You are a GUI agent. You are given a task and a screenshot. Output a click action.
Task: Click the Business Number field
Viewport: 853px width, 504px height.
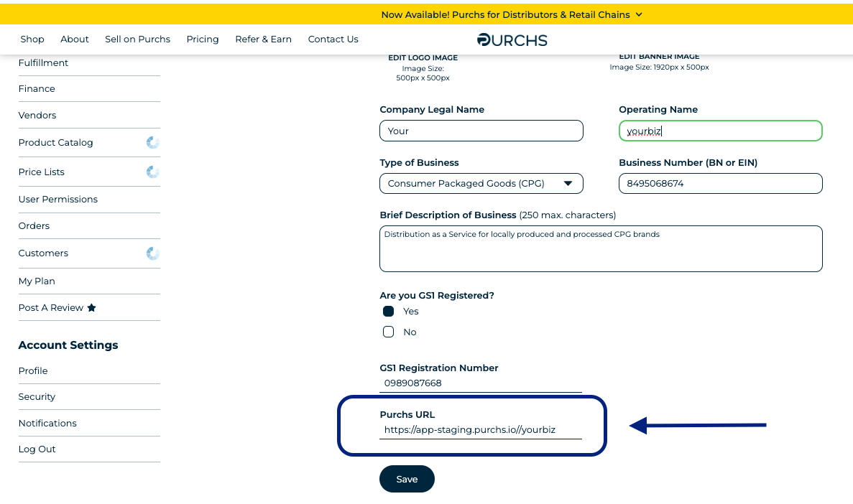[720, 183]
